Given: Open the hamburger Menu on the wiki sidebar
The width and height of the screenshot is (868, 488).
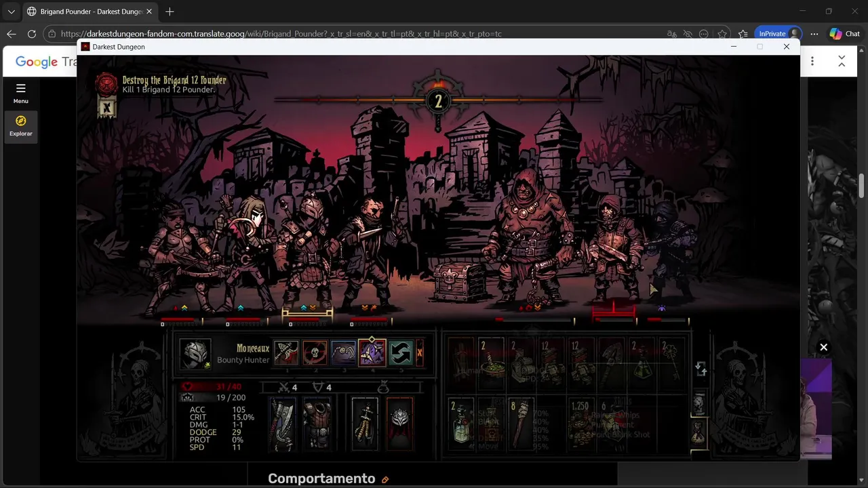Looking at the screenshot, I should click(21, 93).
